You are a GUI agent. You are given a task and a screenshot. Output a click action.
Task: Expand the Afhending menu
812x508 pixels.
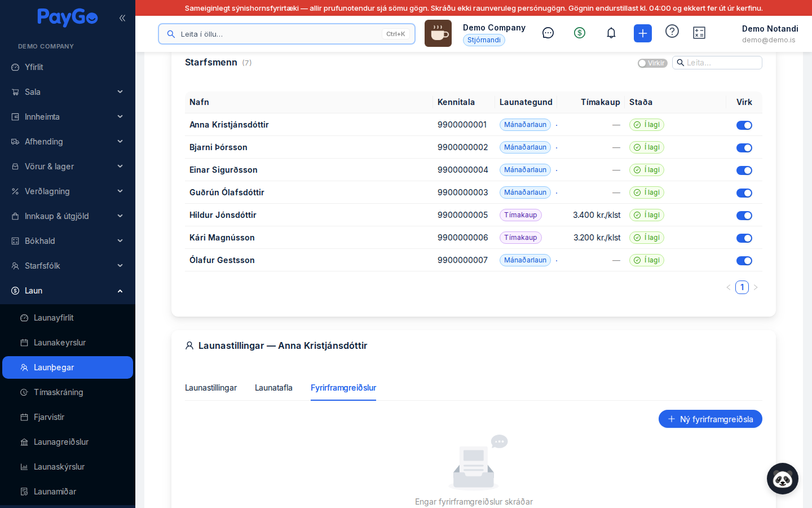68,142
